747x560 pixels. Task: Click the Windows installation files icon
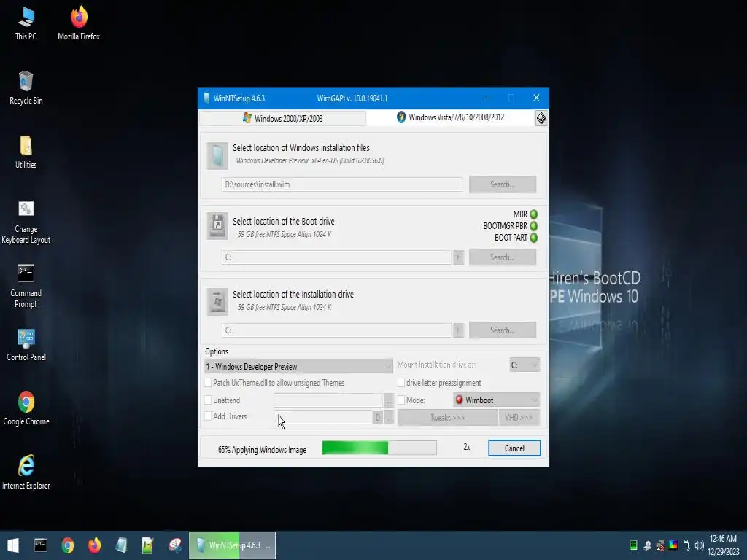click(217, 156)
